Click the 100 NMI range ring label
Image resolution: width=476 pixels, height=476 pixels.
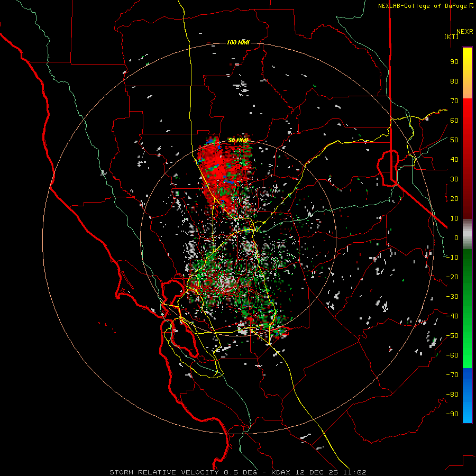click(x=238, y=42)
